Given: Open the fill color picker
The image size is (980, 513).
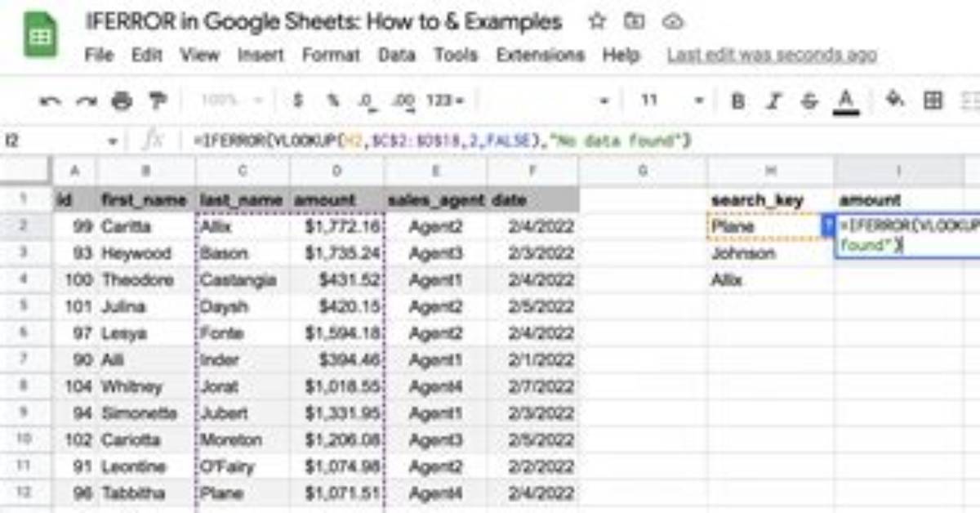Looking at the screenshot, I should pyautogui.click(x=895, y=100).
